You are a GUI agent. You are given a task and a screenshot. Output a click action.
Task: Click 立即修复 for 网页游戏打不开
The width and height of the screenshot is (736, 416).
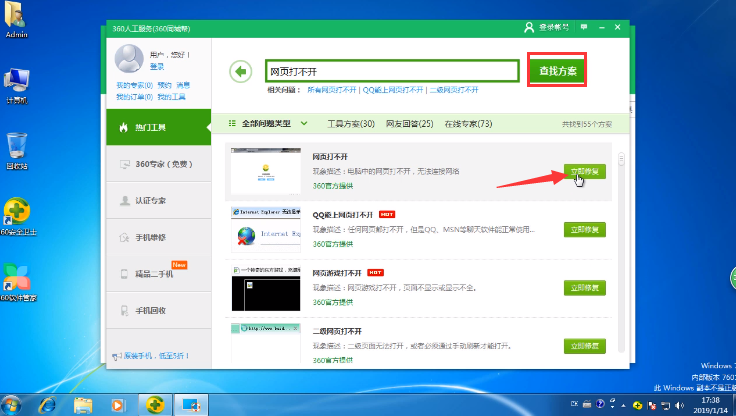pyautogui.click(x=584, y=288)
